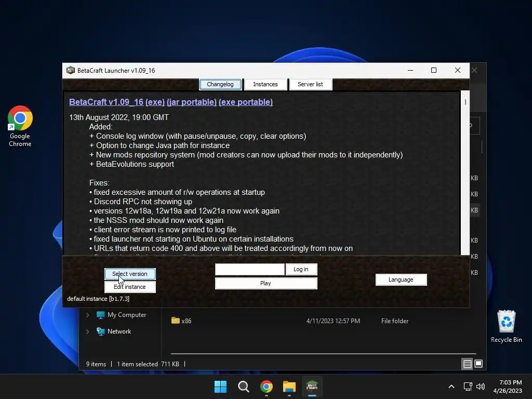Open network status tray icon
This screenshot has height=399, width=532.
click(x=468, y=387)
